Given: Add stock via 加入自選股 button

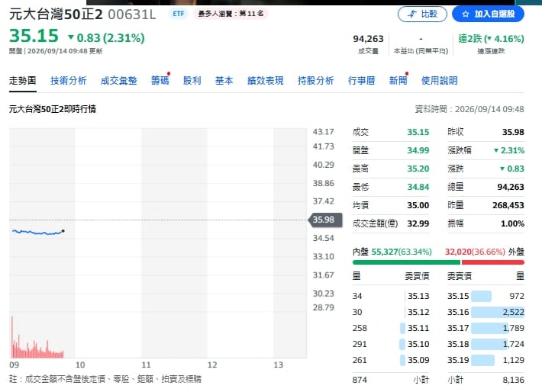Looking at the screenshot, I should 488,14.
